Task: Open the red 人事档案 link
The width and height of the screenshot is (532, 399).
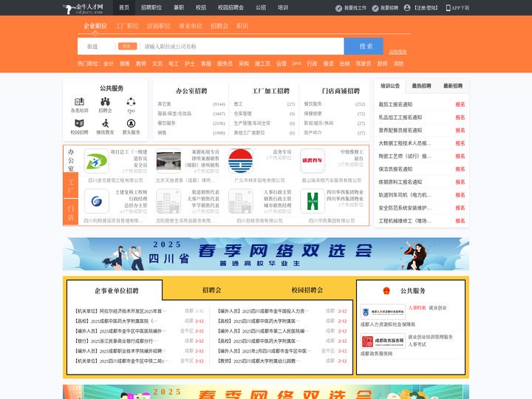Action: 417,307
